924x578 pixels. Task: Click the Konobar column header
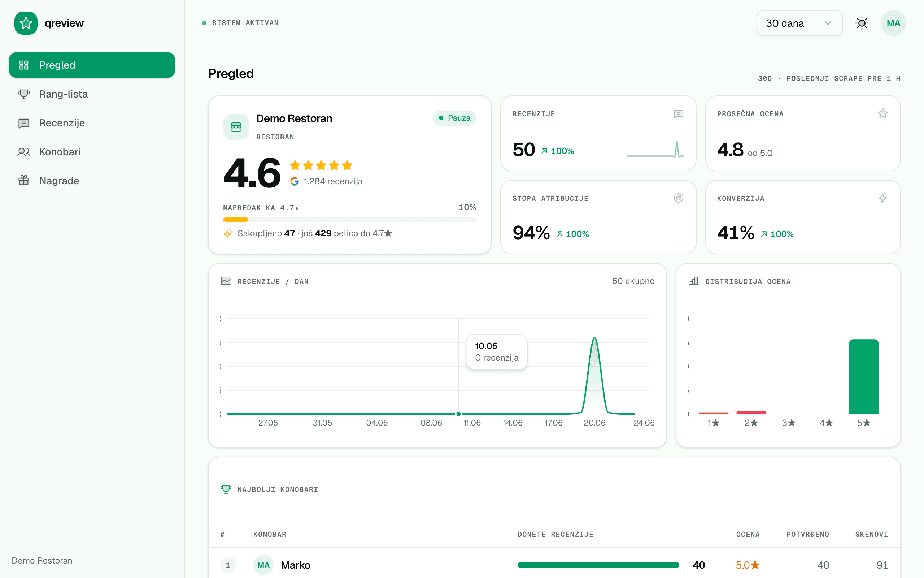tap(270, 534)
